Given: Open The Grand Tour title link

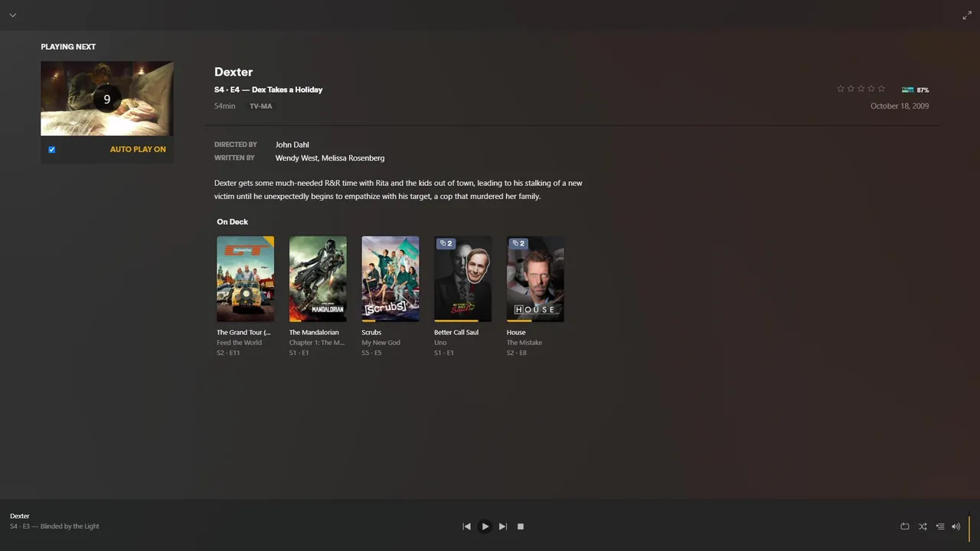Looking at the screenshot, I should (x=243, y=333).
